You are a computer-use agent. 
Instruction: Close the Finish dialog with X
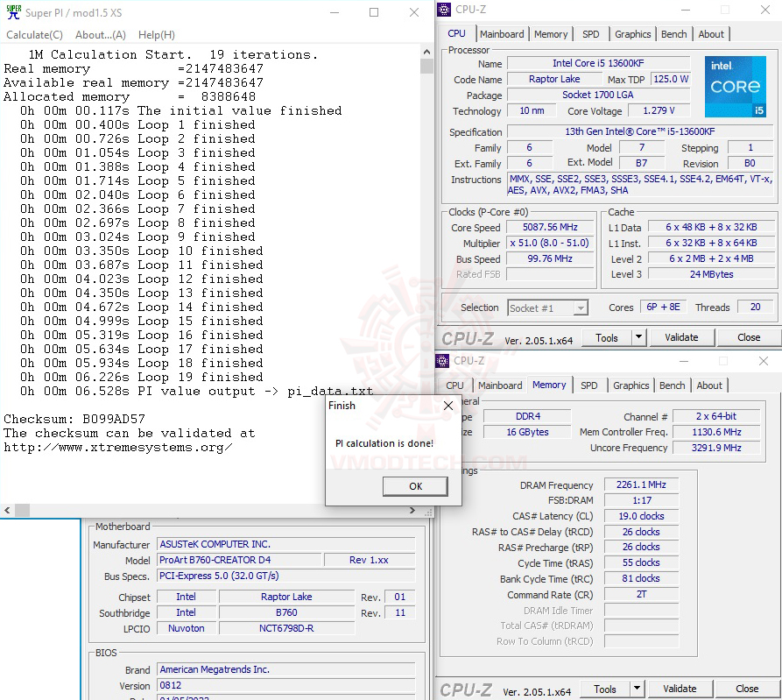click(447, 406)
